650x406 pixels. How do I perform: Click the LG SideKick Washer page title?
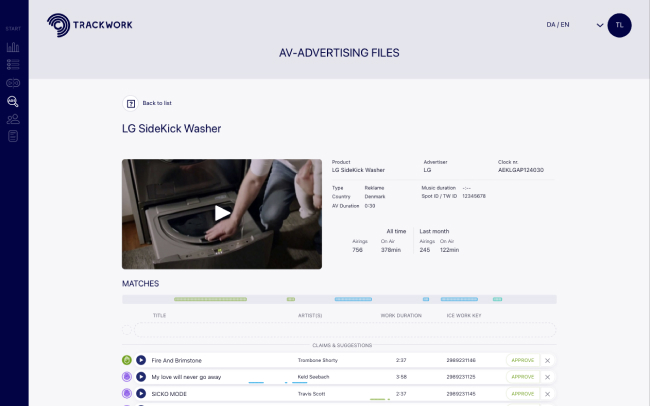[x=171, y=129]
